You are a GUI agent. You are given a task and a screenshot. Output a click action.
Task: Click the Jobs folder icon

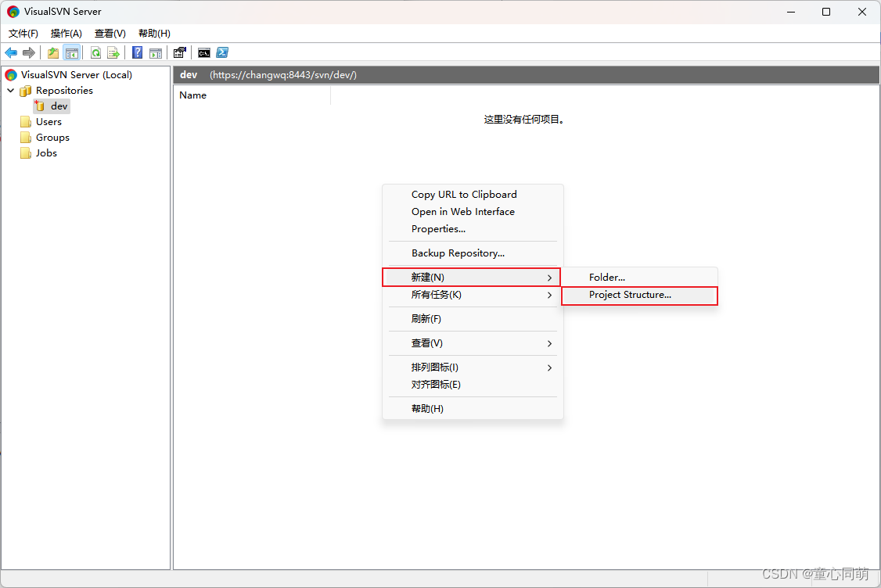click(25, 153)
